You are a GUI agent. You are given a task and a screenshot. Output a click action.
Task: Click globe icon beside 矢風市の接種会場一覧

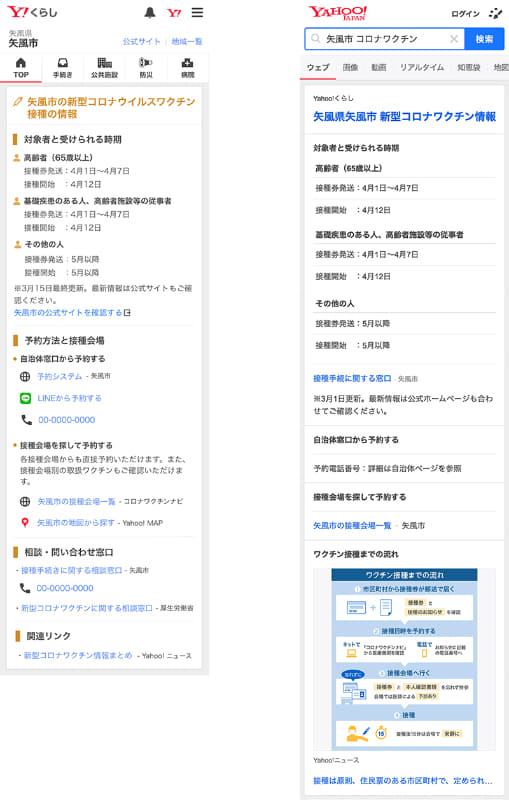pos(25,502)
